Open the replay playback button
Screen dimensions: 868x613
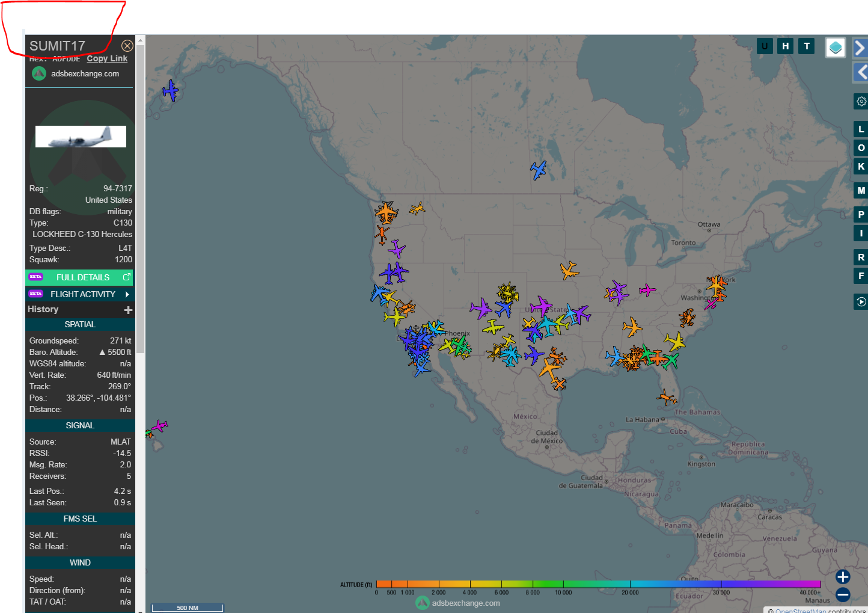click(x=861, y=301)
